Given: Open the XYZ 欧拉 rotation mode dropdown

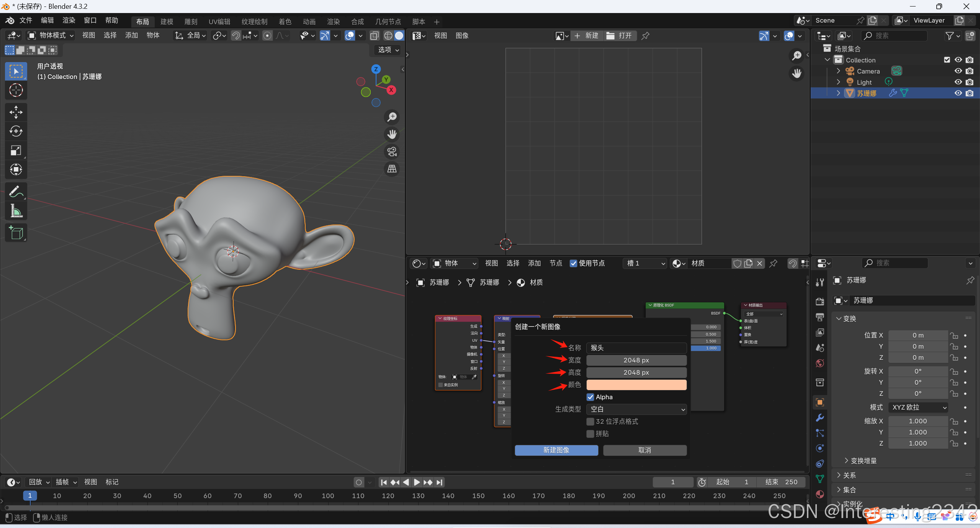Looking at the screenshot, I should 919,407.
